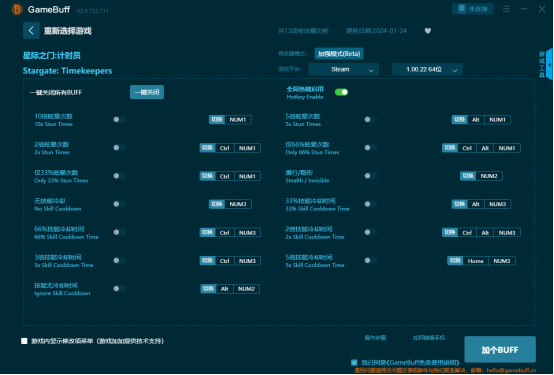554x375 pixels.
Task: Toggle 5x Skill Cooldown Time
Action: tap(371, 260)
